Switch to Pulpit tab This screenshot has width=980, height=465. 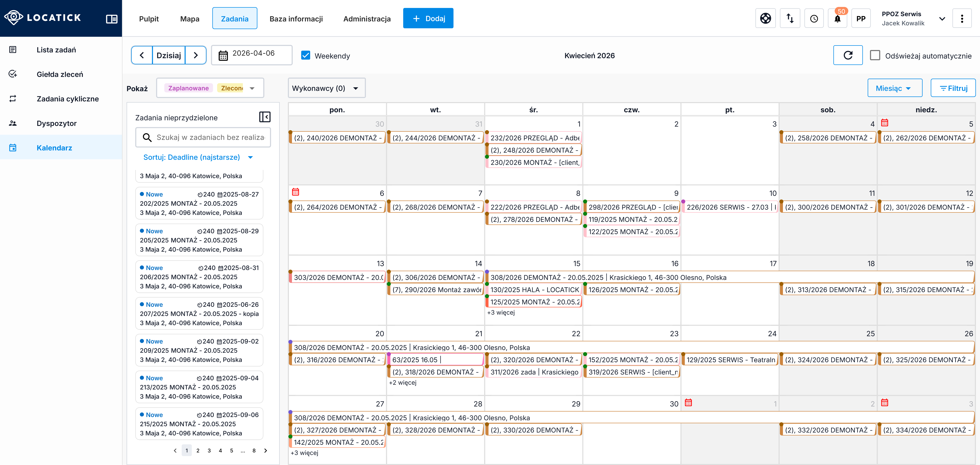(x=149, y=19)
